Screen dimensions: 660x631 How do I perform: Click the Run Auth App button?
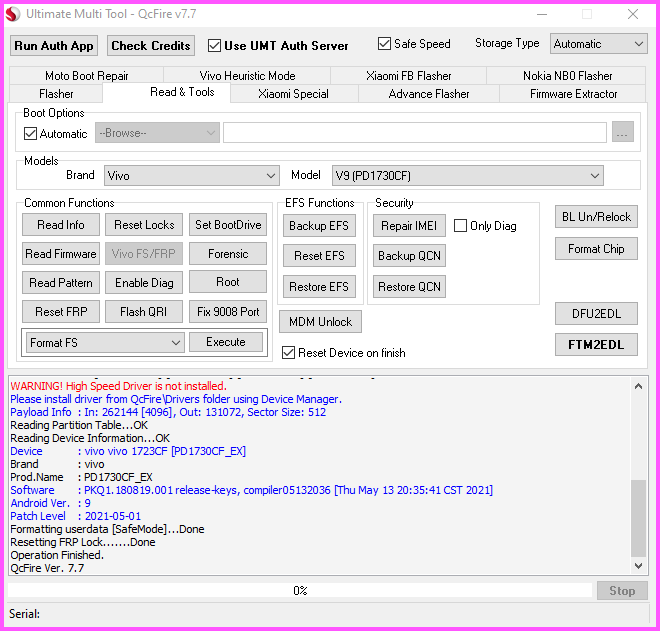point(54,45)
